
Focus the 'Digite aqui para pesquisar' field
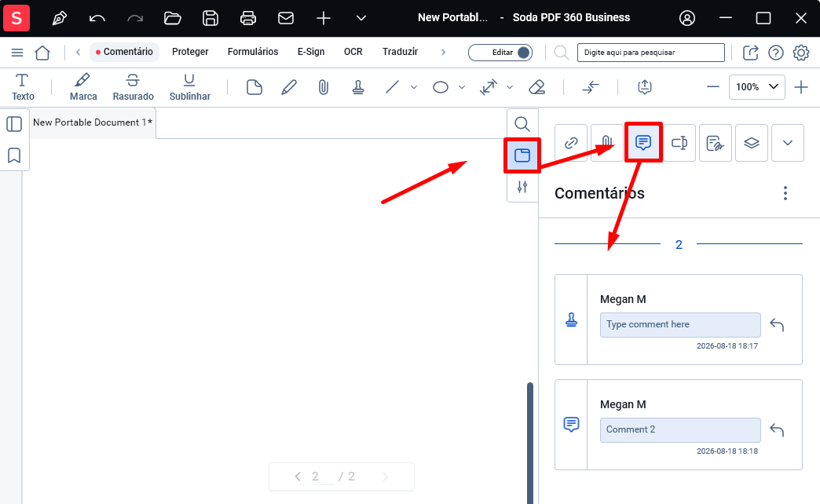650,53
